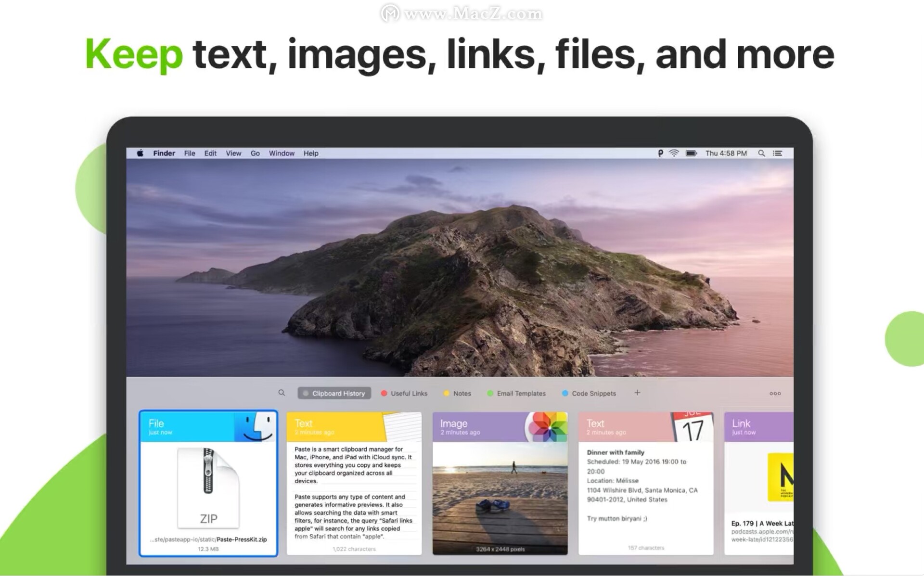Open the Window menu
Image resolution: width=924 pixels, height=576 pixels.
point(281,153)
